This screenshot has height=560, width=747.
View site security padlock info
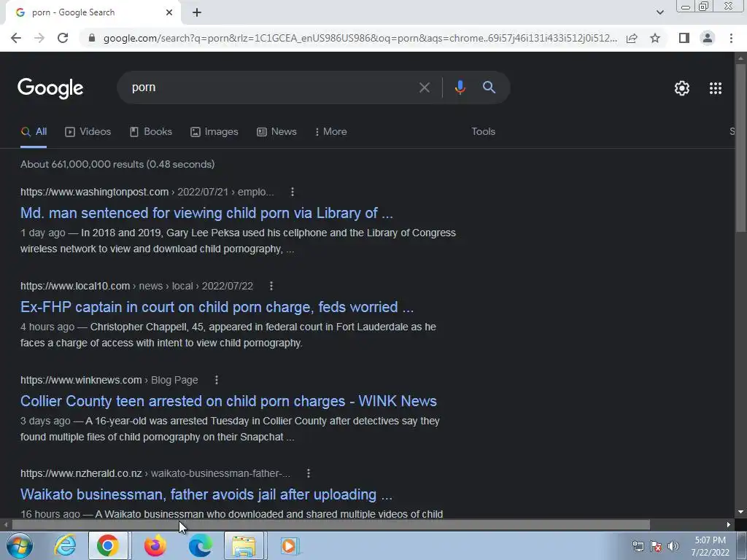92,38
